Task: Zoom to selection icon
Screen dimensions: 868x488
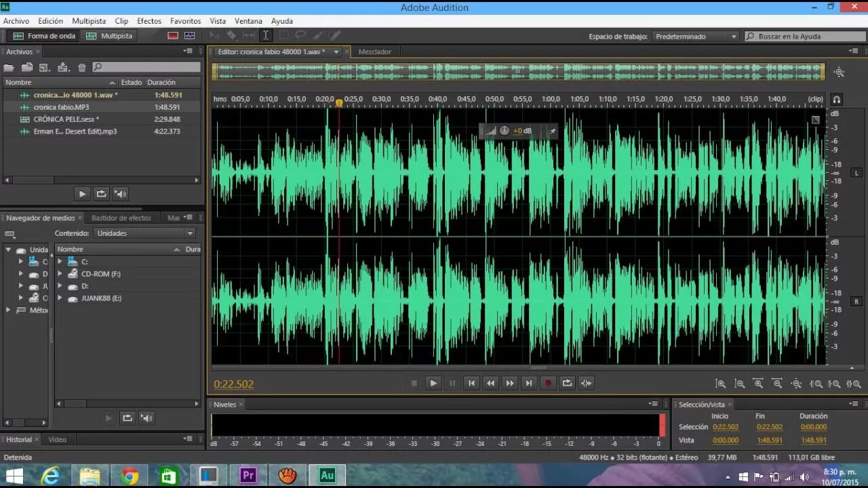Action: tap(854, 384)
